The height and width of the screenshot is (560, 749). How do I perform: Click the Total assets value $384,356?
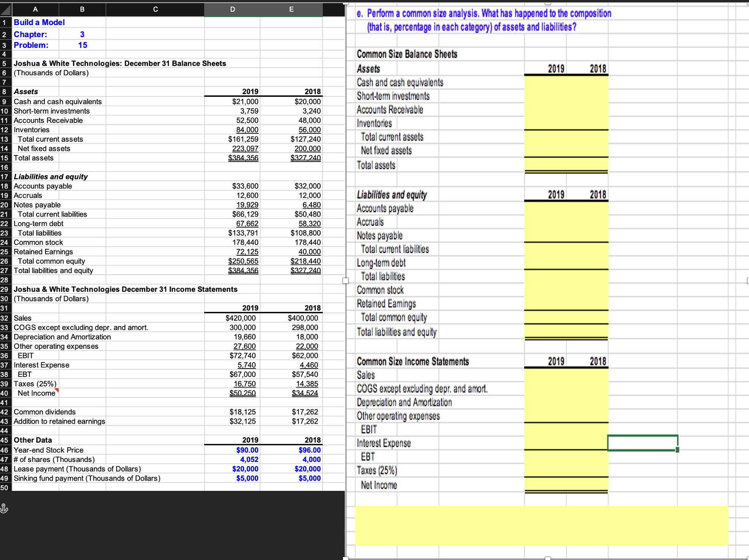coord(243,158)
